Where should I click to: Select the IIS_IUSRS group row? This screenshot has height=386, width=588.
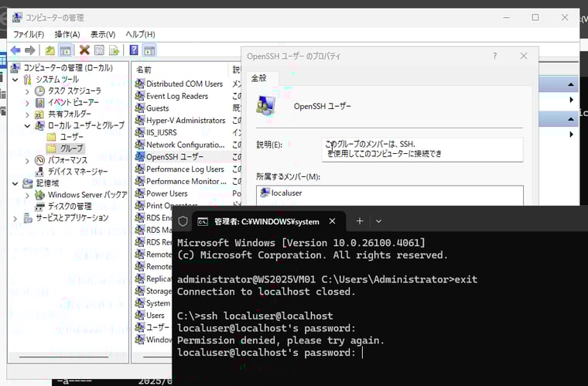click(x=161, y=133)
